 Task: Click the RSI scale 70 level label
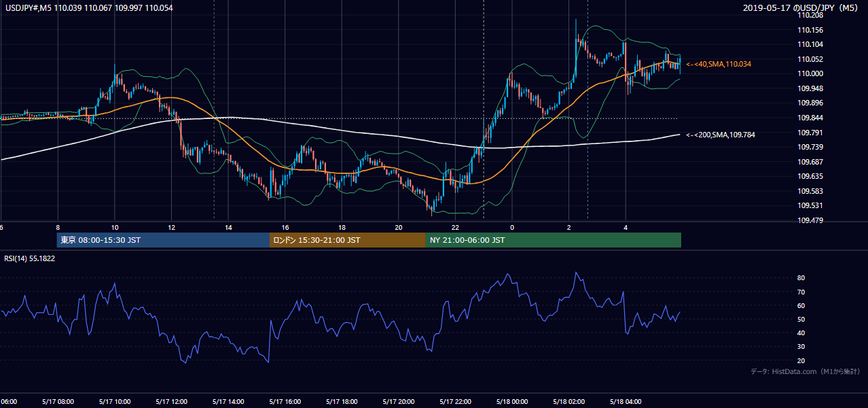[801, 292]
